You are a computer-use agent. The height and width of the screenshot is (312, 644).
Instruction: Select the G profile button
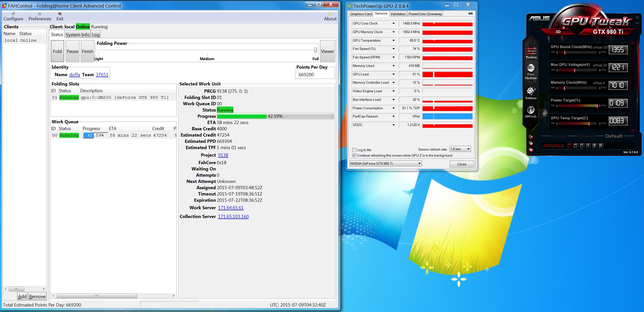pos(601,146)
